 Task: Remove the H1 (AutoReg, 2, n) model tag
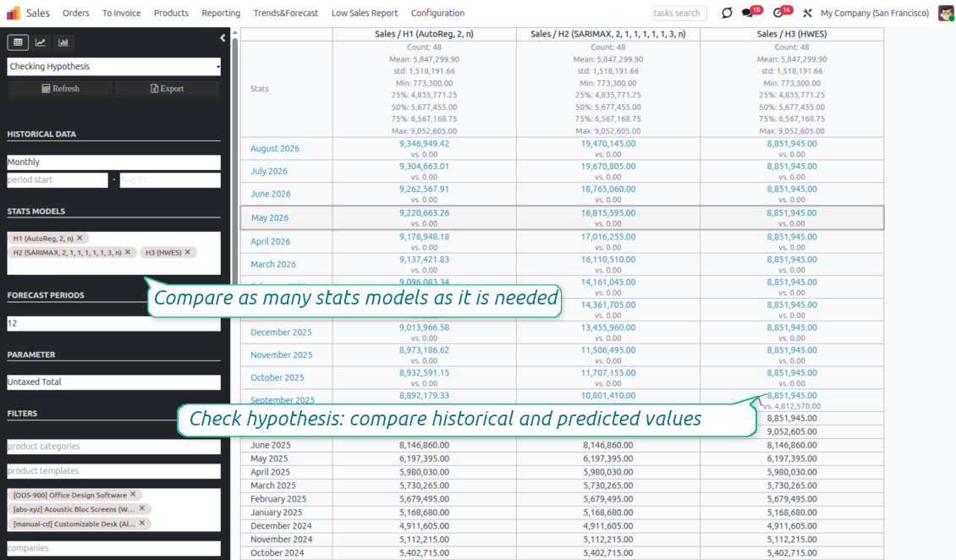click(80, 238)
